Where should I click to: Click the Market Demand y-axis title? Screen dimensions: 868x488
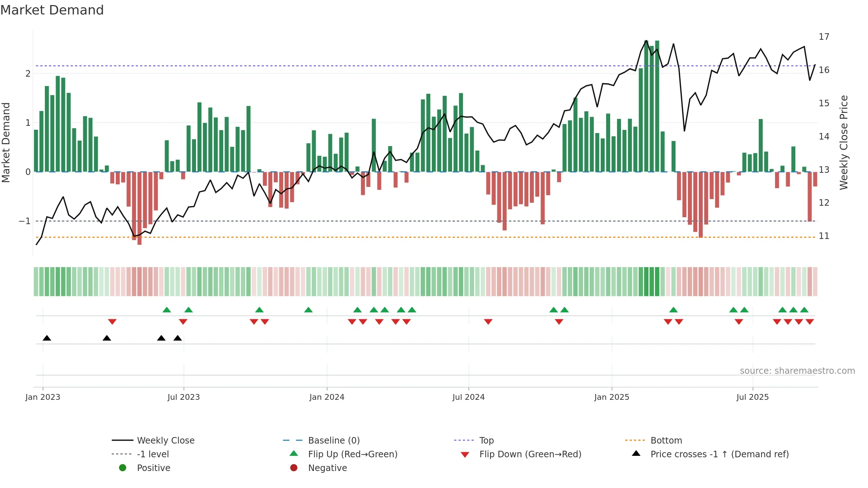[x=6, y=142]
